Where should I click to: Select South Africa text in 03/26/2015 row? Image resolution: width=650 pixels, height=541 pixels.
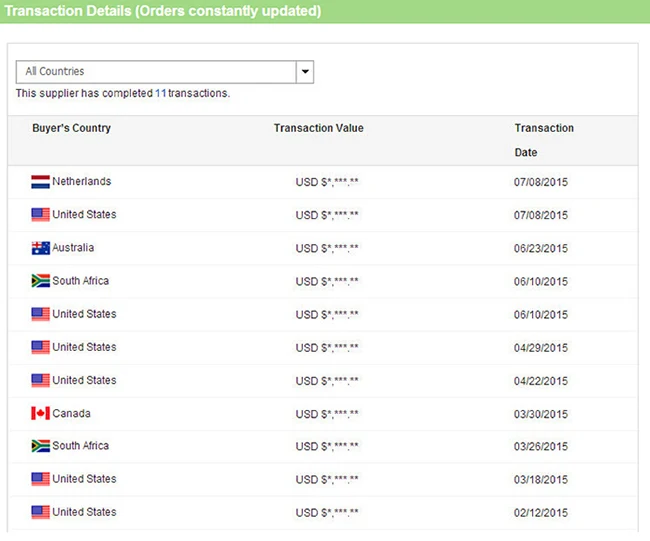click(80, 446)
